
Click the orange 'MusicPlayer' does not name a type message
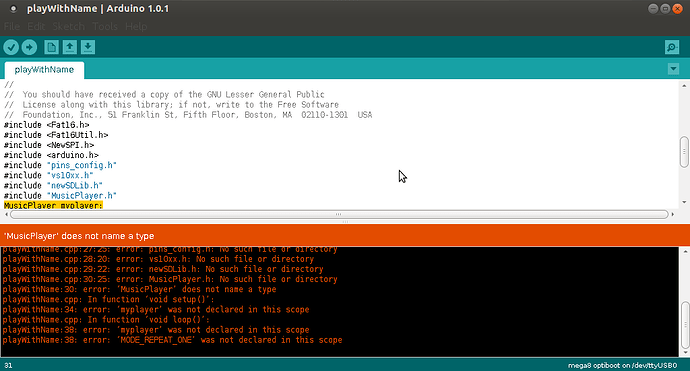click(x=79, y=236)
